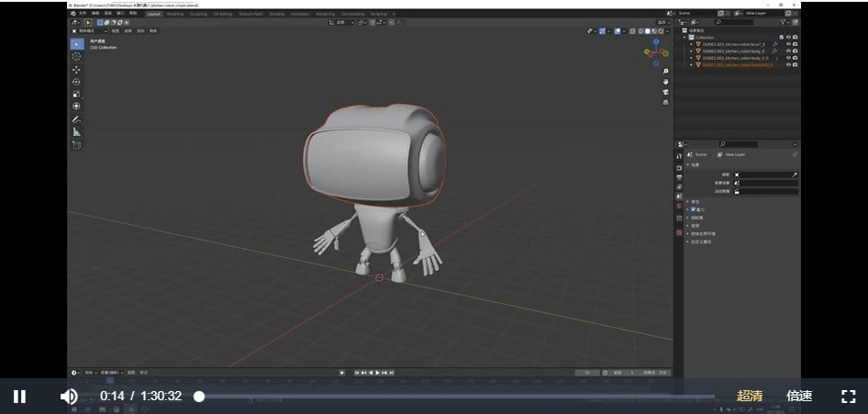868x414 pixels.
Task: Collapse the Collection tree node
Action: [x=685, y=37]
